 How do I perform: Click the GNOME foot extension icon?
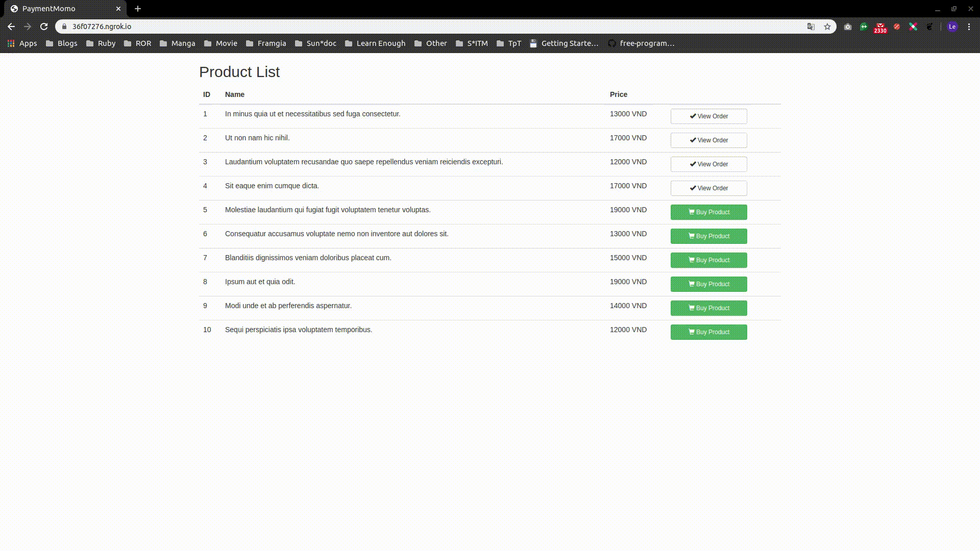pos(929,27)
